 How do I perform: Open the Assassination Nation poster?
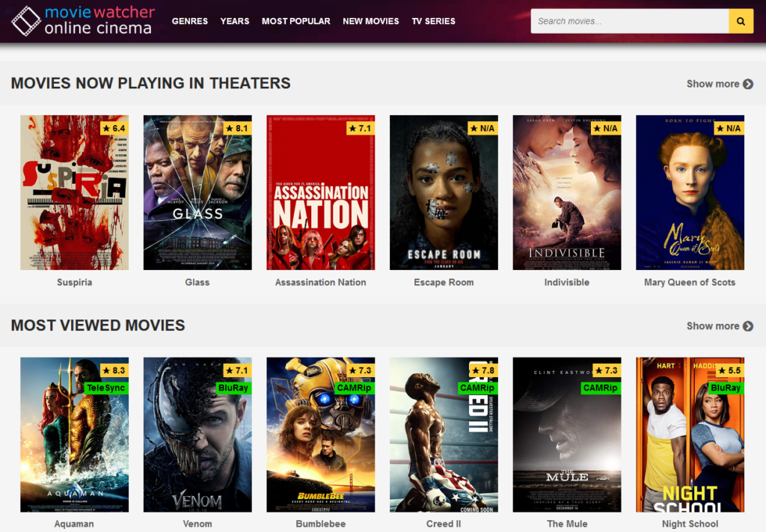click(x=320, y=192)
